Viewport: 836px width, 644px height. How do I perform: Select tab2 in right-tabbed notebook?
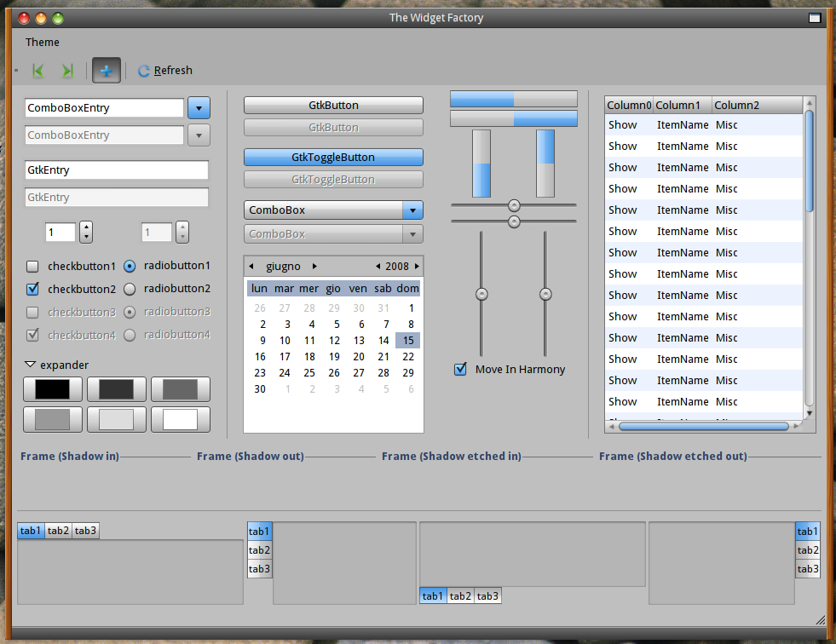[808, 550]
